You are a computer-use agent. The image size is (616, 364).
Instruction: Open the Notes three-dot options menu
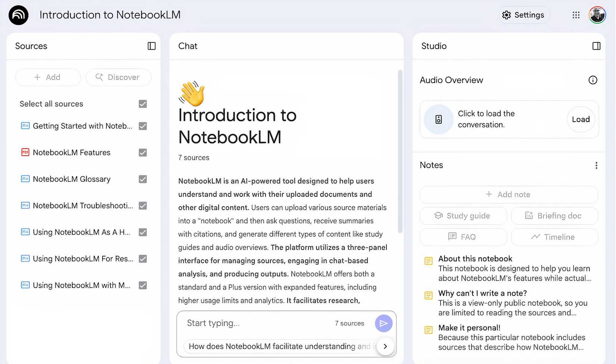tap(596, 165)
